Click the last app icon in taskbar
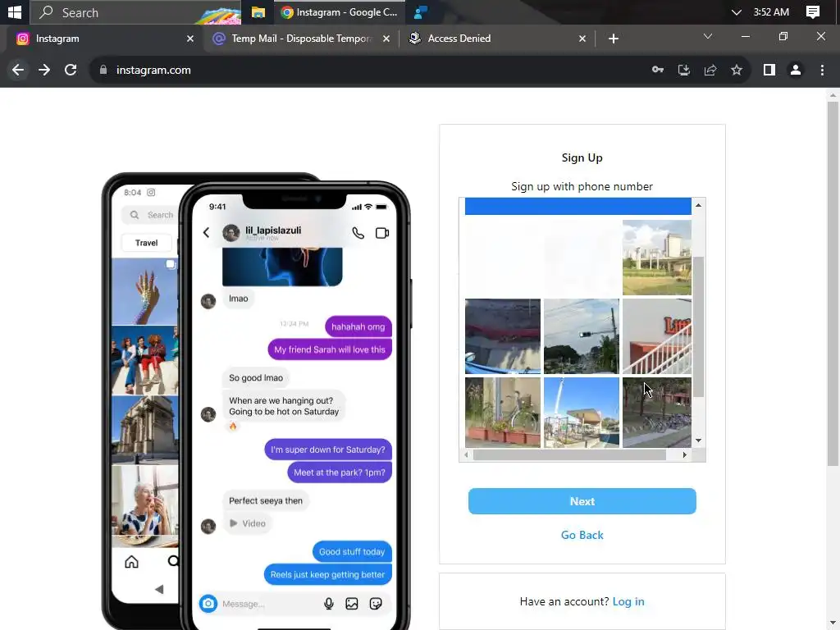This screenshot has width=840, height=630. point(421,11)
